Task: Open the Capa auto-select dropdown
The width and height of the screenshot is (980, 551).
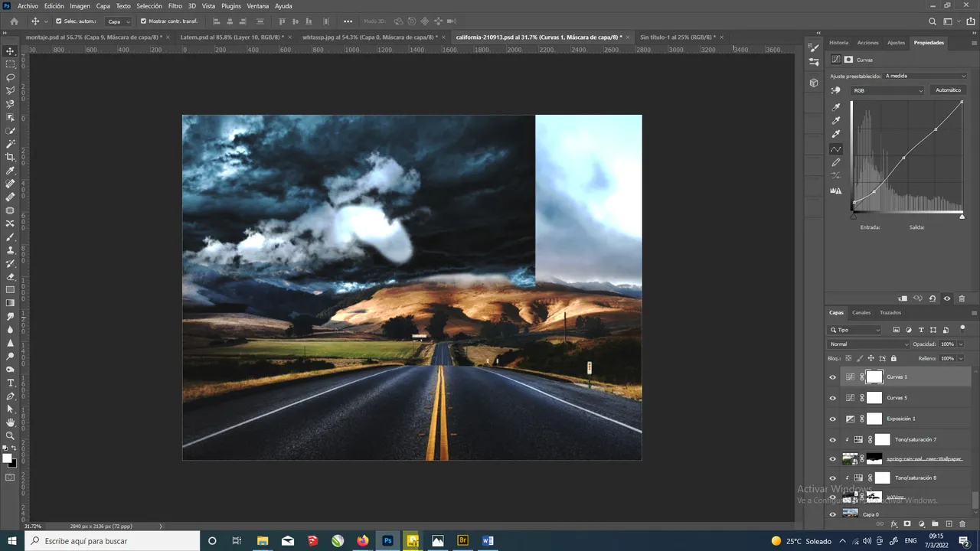Action: pyautogui.click(x=119, y=21)
